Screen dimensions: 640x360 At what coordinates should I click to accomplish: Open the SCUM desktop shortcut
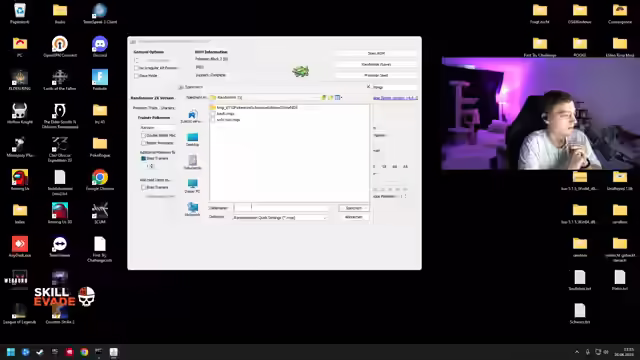(x=100, y=213)
